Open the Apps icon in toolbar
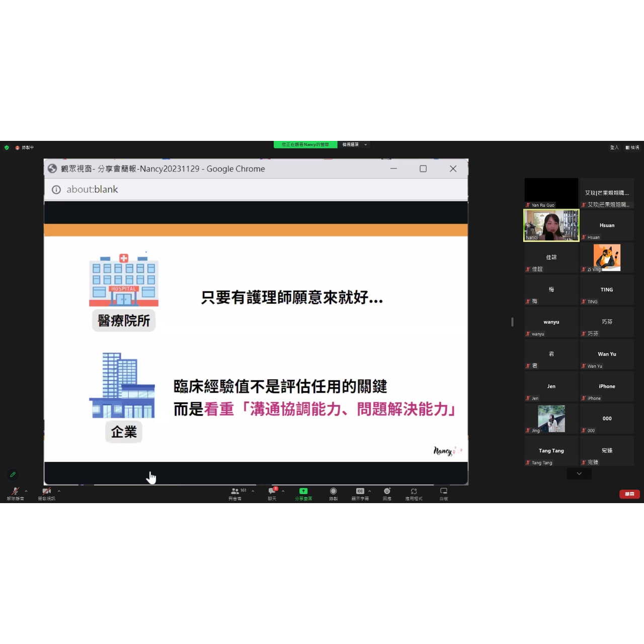The image size is (644, 644). [x=414, y=494]
